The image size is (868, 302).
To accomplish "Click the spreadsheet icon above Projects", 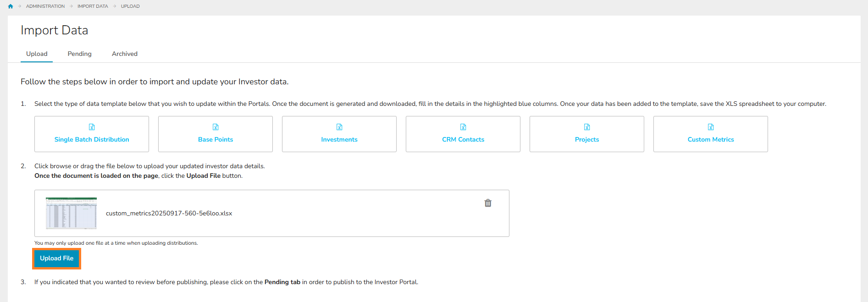I will click(587, 127).
